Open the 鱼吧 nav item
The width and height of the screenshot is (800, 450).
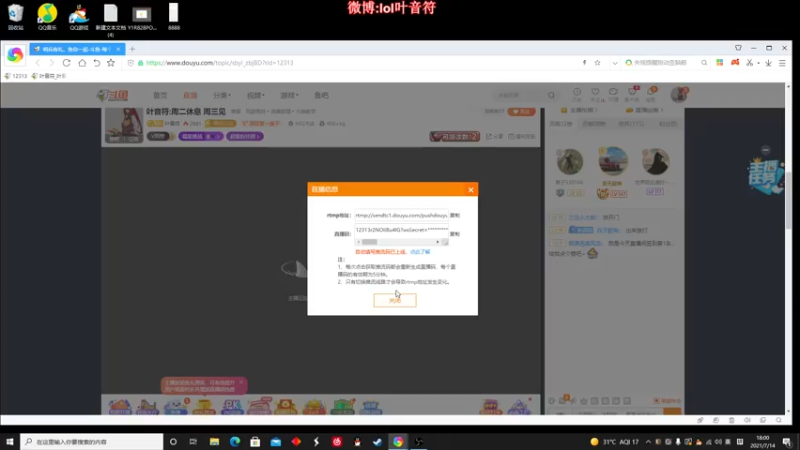(x=321, y=95)
